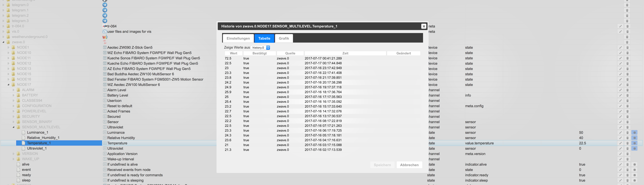Click the value.temperature role cell
Screen dimensions: 644x185
[x=479, y=143]
